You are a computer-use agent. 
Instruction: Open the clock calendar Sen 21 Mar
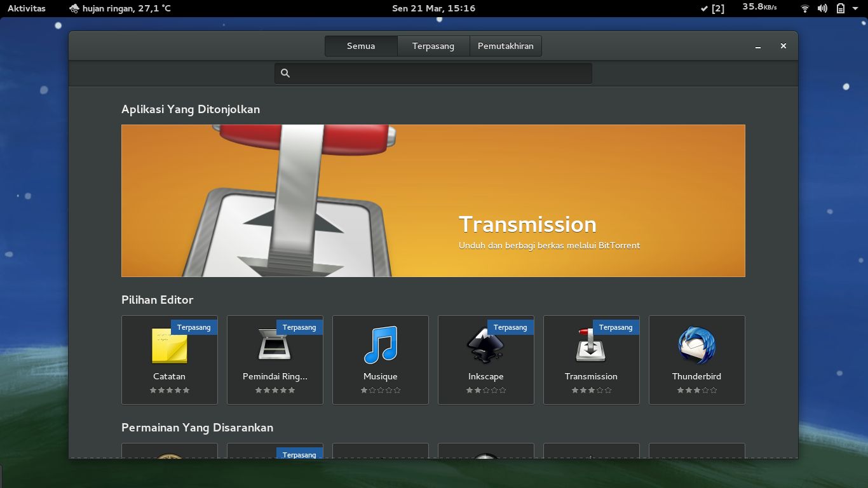click(x=433, y=8)
